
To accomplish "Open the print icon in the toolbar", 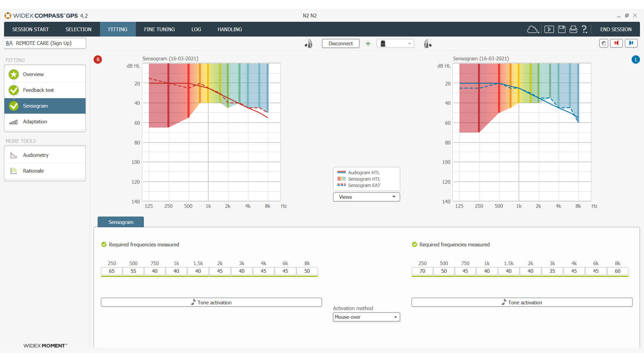I will [x=573, y=29].
